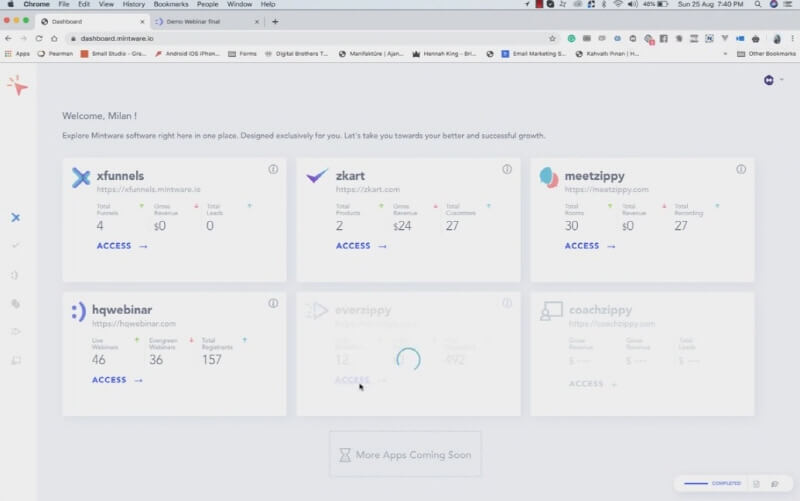Open coachzippy from sidebar board icon

pyautogui.click(x=16, y=360)
